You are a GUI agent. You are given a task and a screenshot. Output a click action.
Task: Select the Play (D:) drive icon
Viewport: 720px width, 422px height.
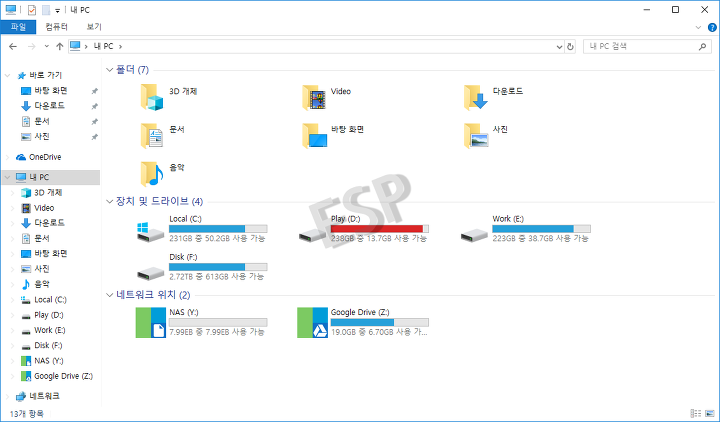pos(312,236)
